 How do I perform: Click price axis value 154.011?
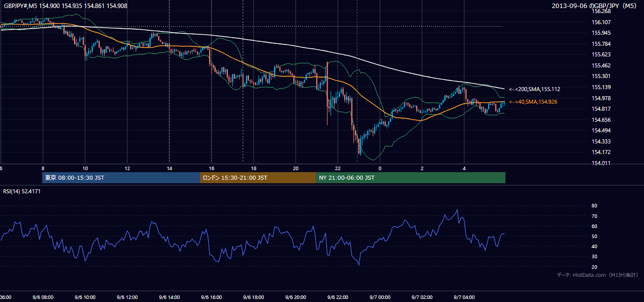[x=600, y=163]
